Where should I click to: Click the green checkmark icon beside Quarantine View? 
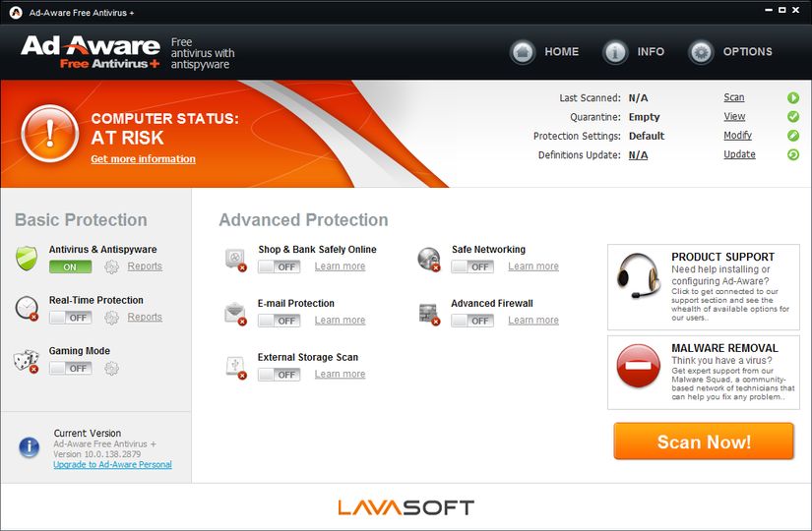[x=792, y=117]
